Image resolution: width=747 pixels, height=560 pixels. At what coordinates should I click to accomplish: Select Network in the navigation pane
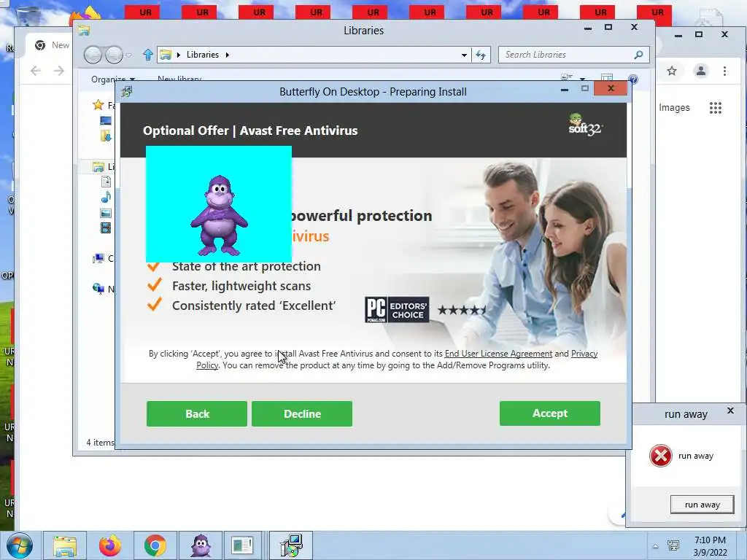pos(98,289)
